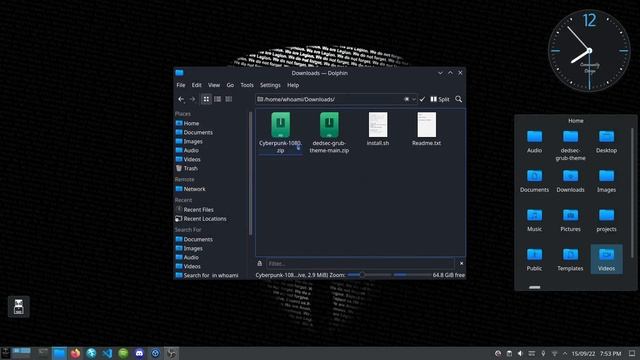Viewport: 640px width, 360px height.
Task: Open Templates folder in Home widget
Action: (x=570, y=260)
